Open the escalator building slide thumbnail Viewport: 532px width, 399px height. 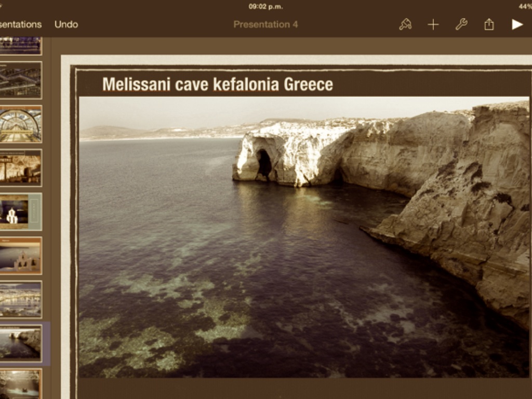click(x=20, y=80)
